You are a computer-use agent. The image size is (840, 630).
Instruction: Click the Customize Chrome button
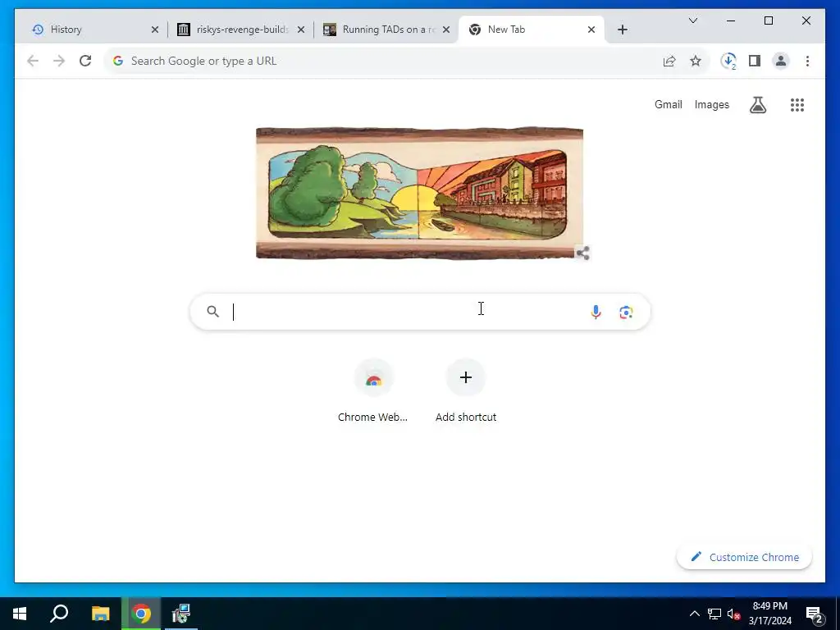tap(744, 557)
